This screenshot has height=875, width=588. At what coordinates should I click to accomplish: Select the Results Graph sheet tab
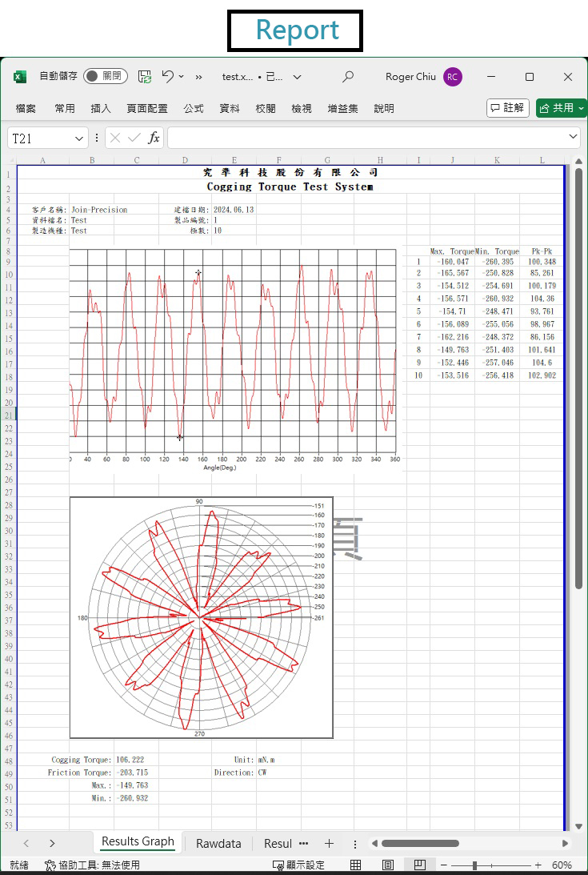(138, 842)
